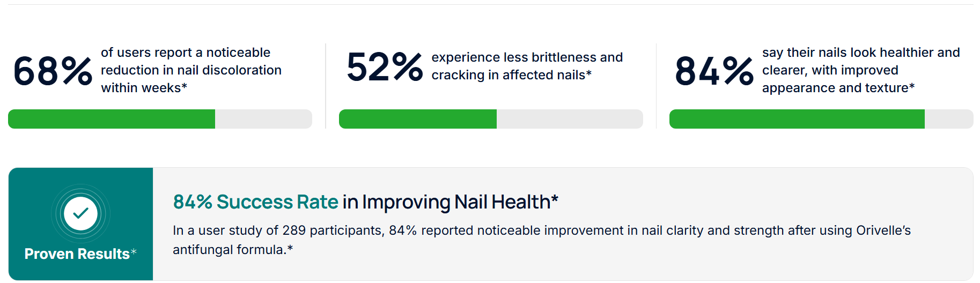Click the large 84% statistic number
The width and height of the screenshot is (980, 283).
click(714, 71)
